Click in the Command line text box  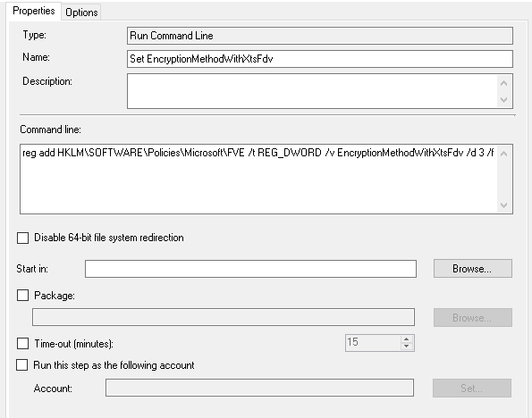coord(258,179)
